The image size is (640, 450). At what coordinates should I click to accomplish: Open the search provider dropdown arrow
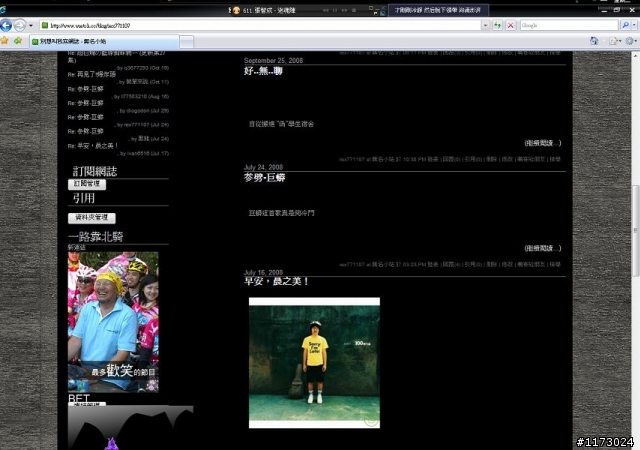point(634,25)
